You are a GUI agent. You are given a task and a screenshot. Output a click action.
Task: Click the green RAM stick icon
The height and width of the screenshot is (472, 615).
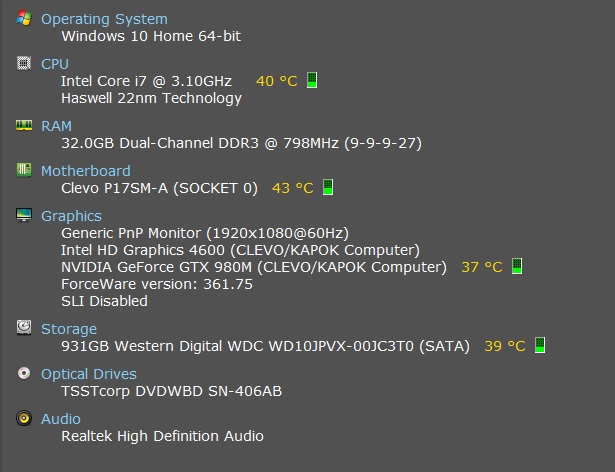pos(24,125)
